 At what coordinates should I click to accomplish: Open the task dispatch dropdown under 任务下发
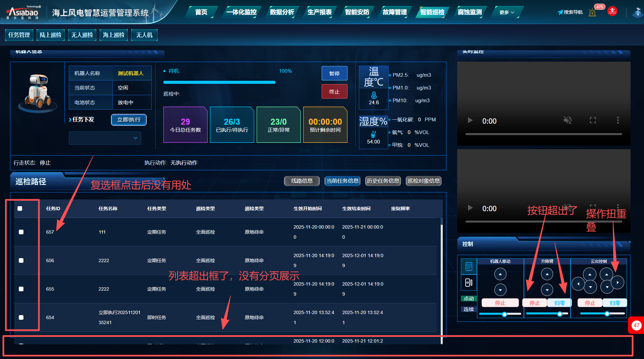tap(105, 138)
